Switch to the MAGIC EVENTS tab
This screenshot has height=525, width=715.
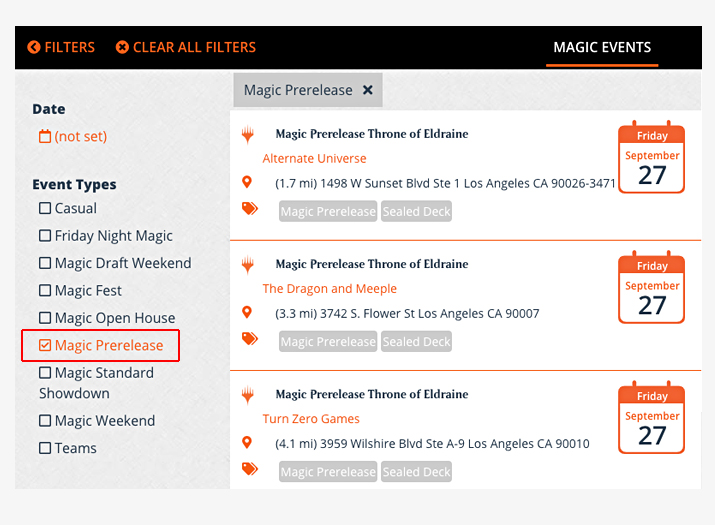(602, 47)
